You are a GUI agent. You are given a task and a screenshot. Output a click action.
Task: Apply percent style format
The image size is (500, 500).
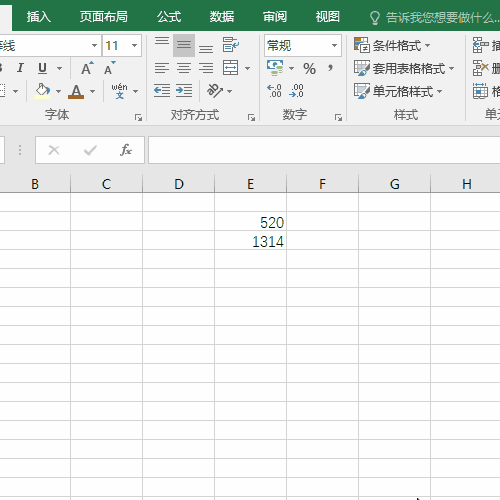click(309, 69)
